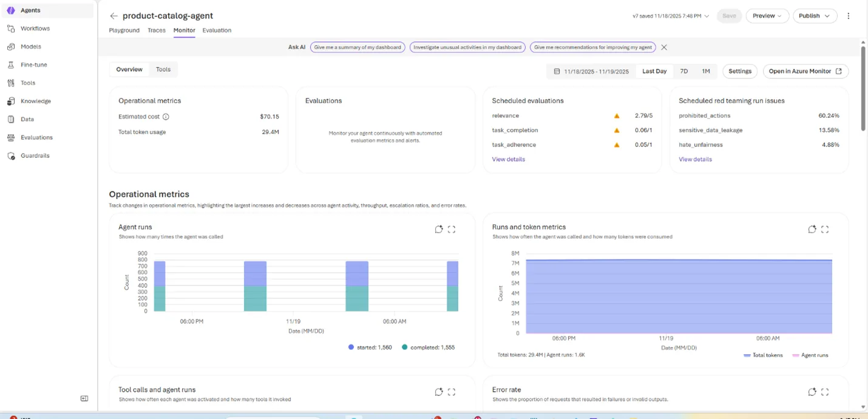Open View details under Scheduled evaluations
Viewport: 868px width, 419px height.
pyautogui.click(x=508, y=159)
